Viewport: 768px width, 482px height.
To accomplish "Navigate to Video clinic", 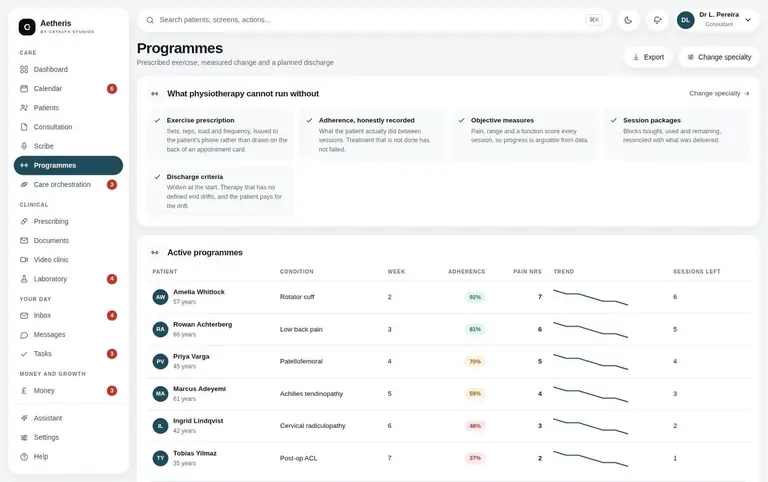I will click(69, 260).
